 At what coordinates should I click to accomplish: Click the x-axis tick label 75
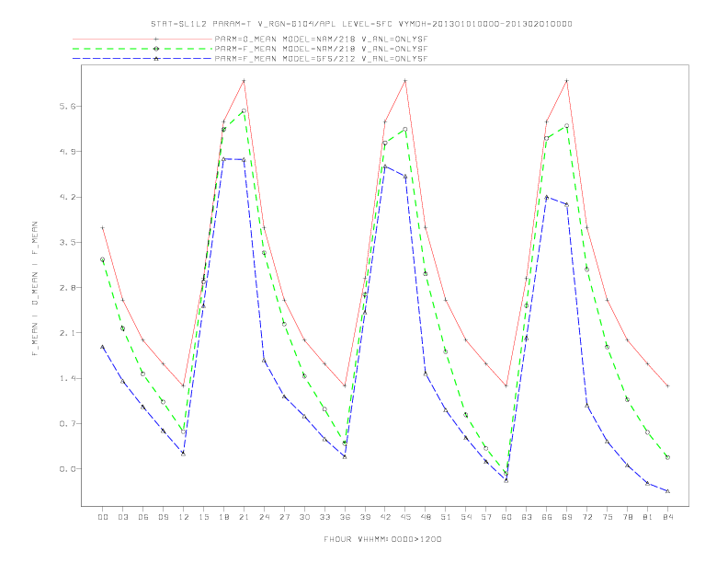(608, 517)
